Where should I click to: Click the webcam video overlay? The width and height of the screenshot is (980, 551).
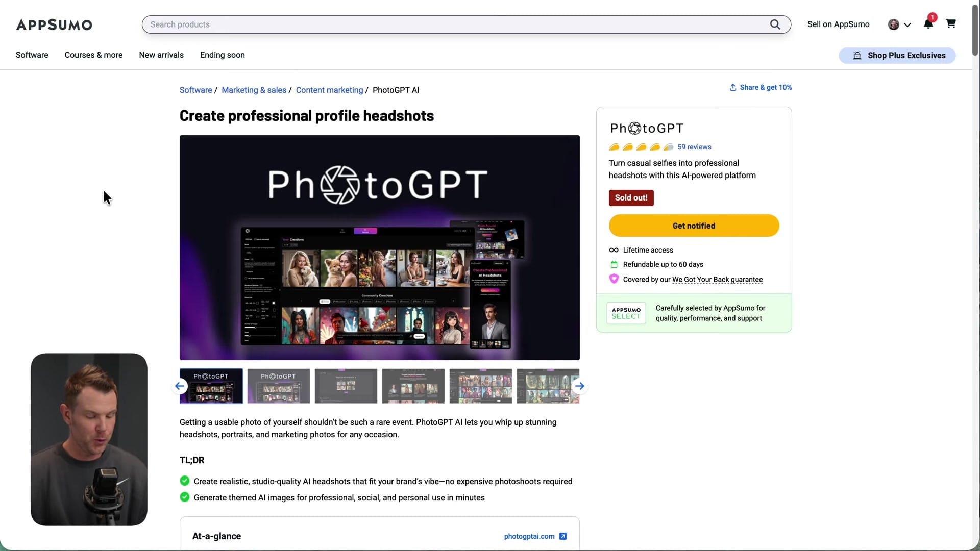89,439
